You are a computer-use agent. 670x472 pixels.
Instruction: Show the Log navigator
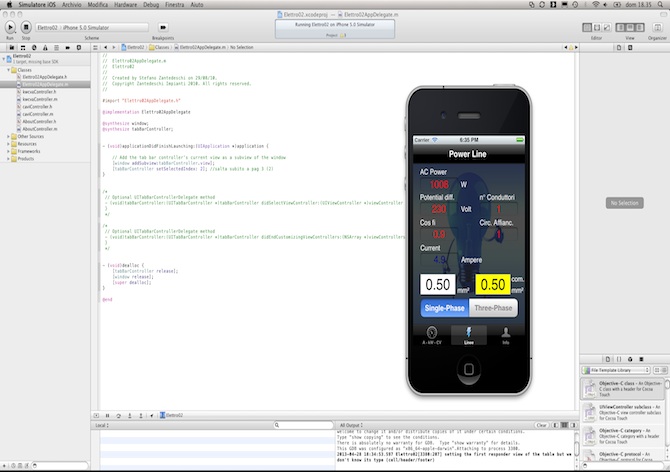(x=79, y=47)
